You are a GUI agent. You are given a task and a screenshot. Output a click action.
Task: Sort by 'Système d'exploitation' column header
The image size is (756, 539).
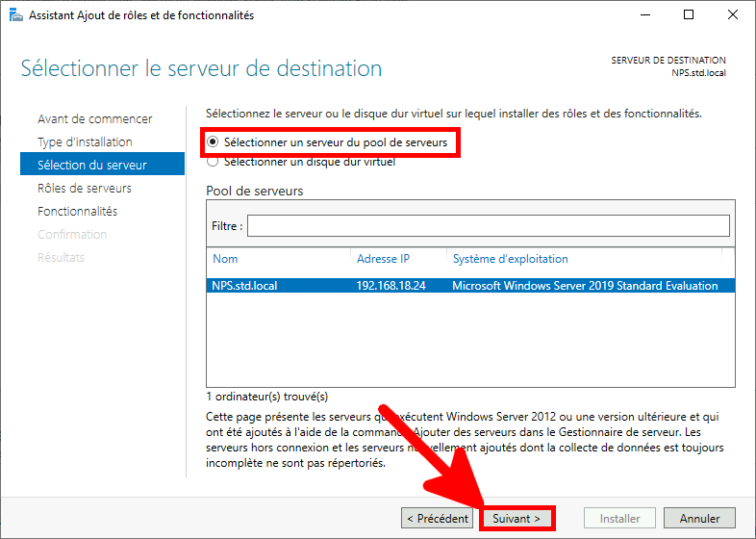(x=510, y=259)
